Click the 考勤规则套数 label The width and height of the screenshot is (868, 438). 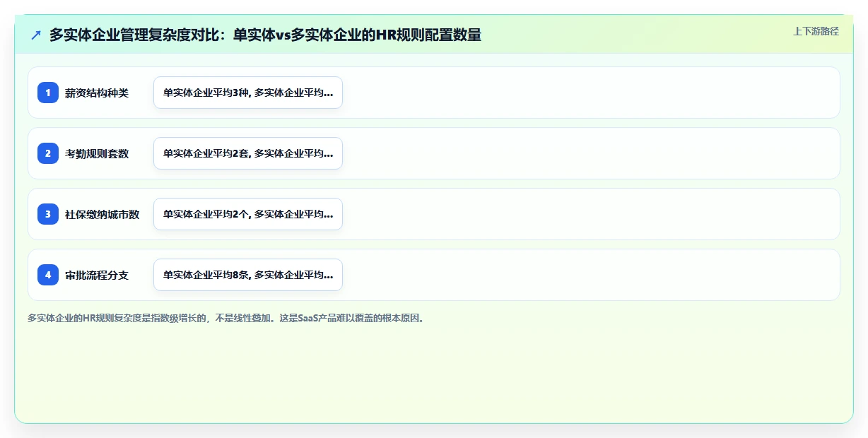click(x=97, y=153)
